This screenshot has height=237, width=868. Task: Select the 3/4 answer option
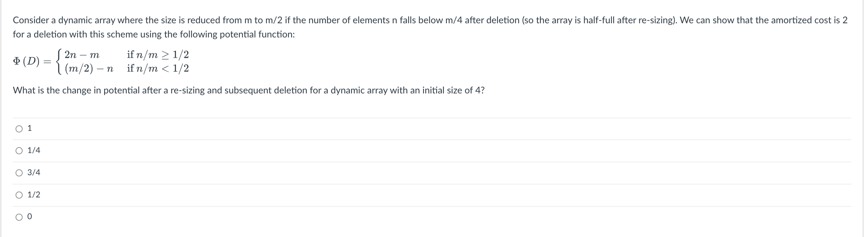[19, 173]
